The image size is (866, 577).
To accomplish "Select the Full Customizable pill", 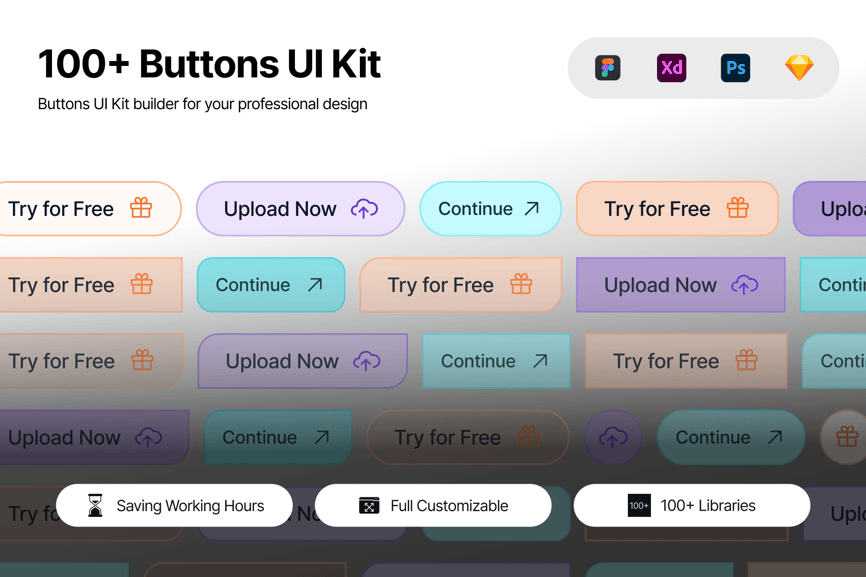I will click(x=433, y=506).
